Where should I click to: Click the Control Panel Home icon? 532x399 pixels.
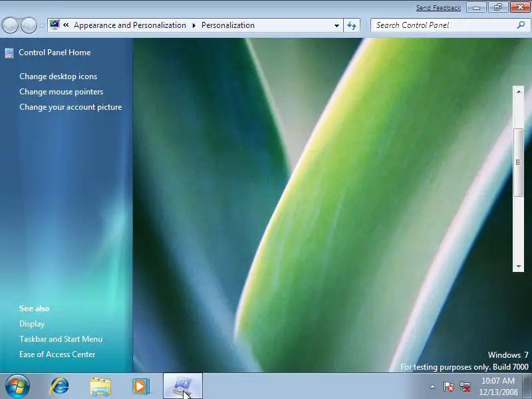(9, 53)
